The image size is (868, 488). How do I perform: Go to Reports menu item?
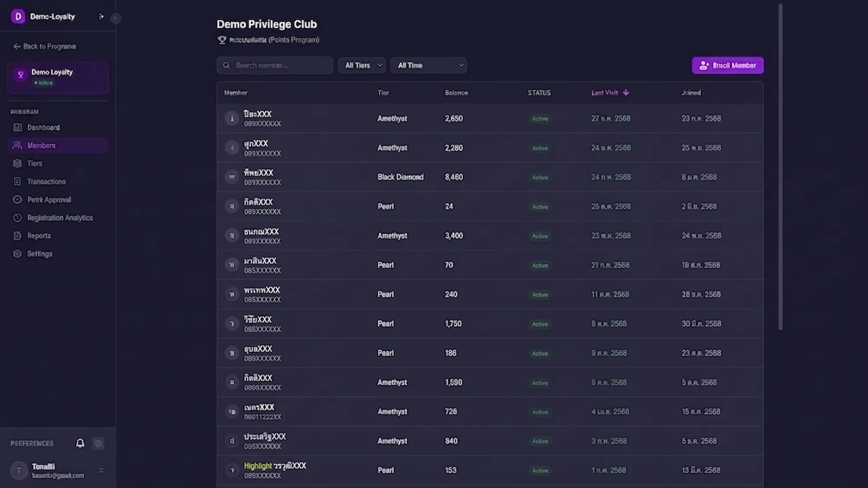point(58,236)
